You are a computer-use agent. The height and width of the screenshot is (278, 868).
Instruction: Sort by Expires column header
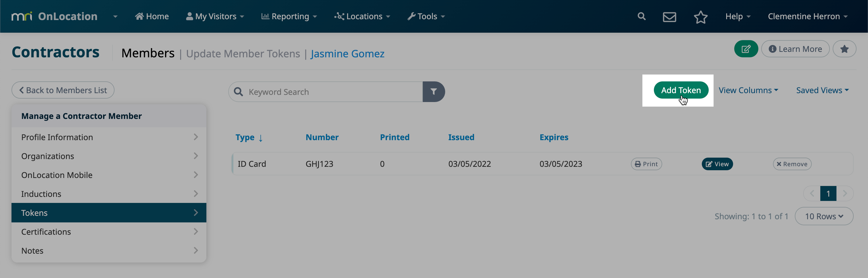[x=554, y=137]
